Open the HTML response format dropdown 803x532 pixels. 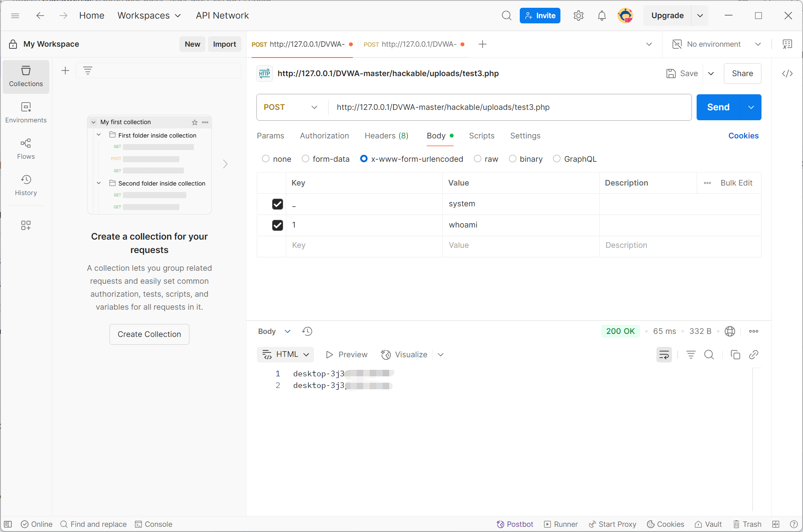pyautogui.click(x=285, y=355)
